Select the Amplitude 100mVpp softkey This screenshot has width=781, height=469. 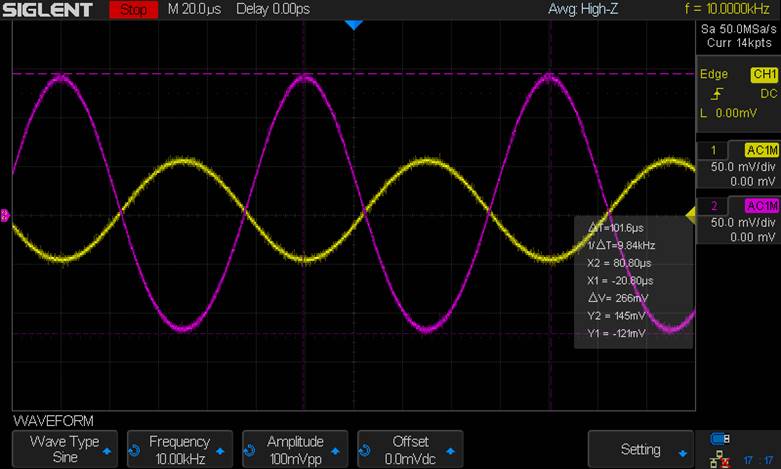295,449
